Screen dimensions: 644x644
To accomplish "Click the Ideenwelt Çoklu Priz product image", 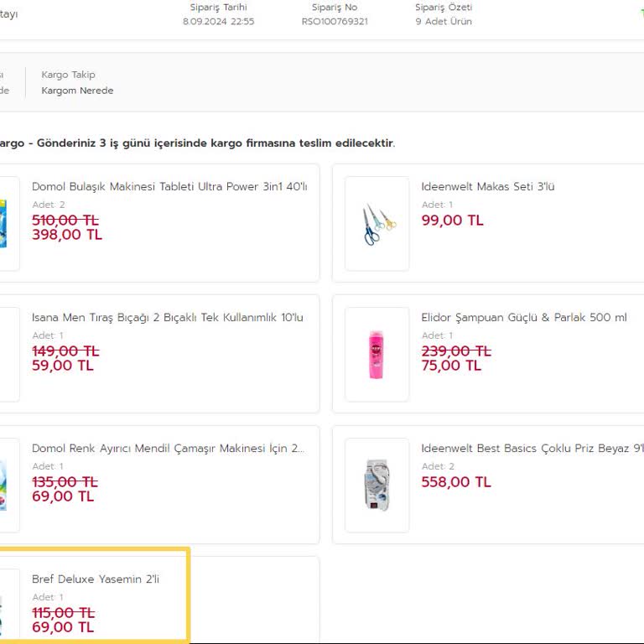I will [377, 486].
